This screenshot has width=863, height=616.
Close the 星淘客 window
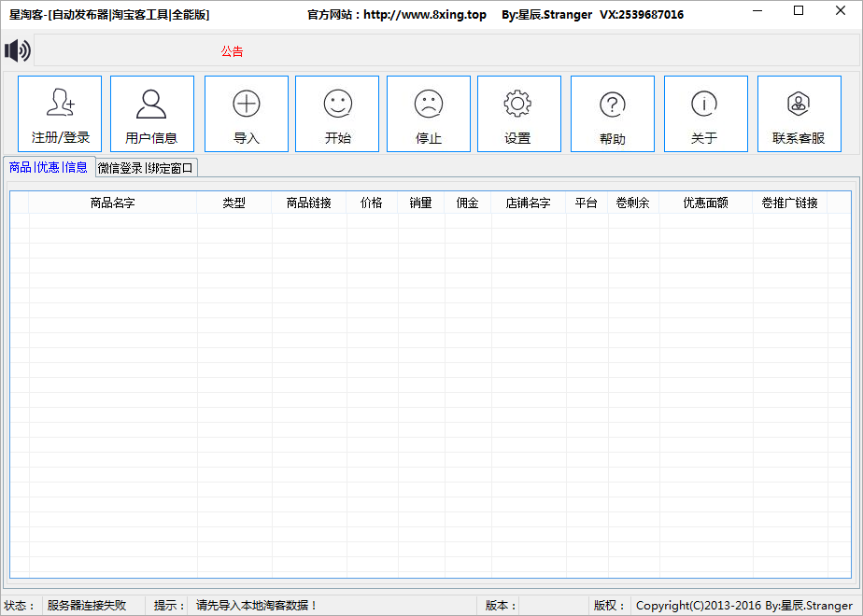[841, 10]
